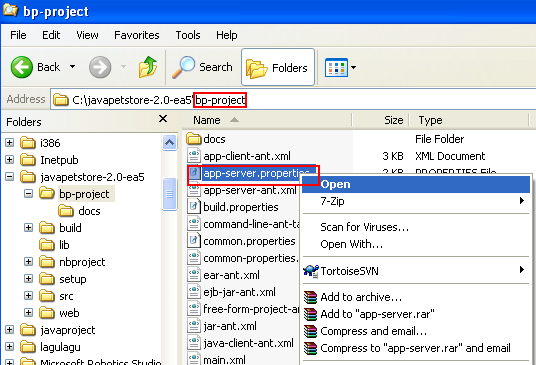Open the Views dropdown arrow

353,67
